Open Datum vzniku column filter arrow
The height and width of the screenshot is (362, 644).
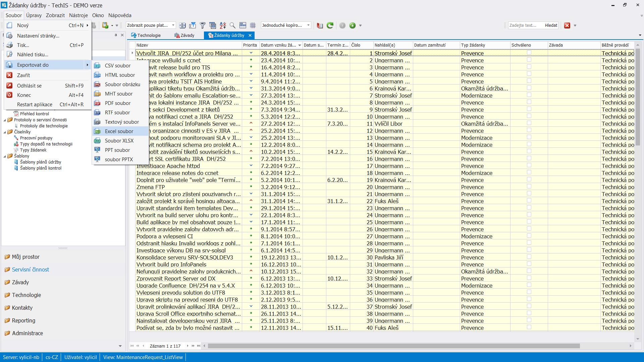pos(300,45)
